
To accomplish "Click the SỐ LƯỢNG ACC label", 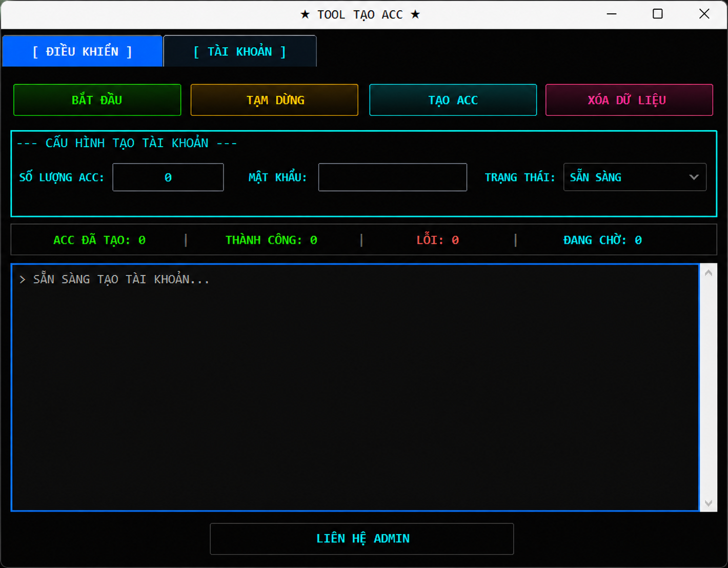I will click(62, 177).
